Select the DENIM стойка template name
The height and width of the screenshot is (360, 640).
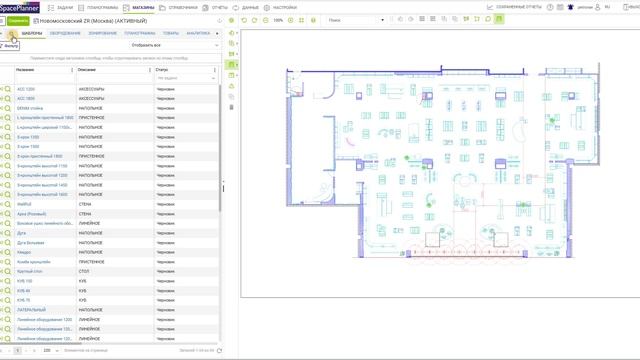[30, 108]
